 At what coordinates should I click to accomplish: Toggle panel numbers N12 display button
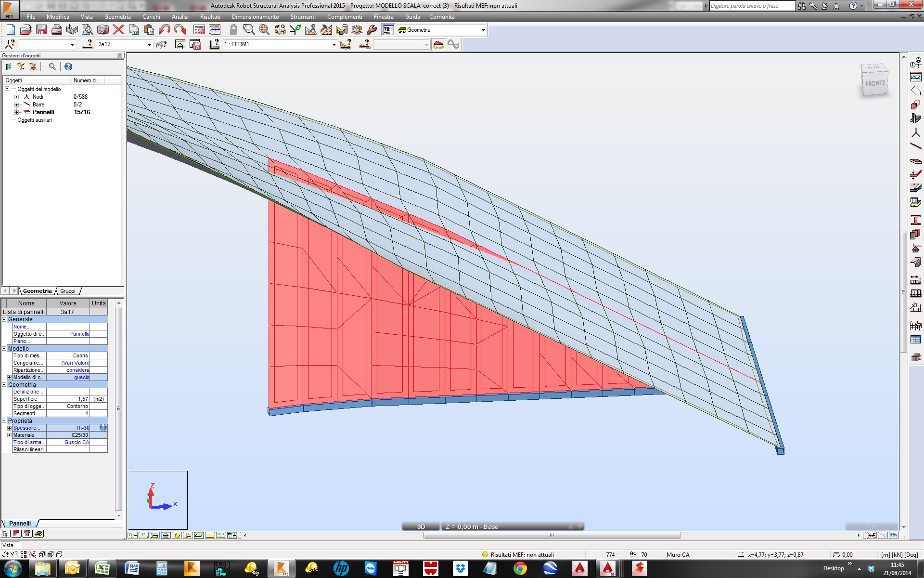[154, 535]
